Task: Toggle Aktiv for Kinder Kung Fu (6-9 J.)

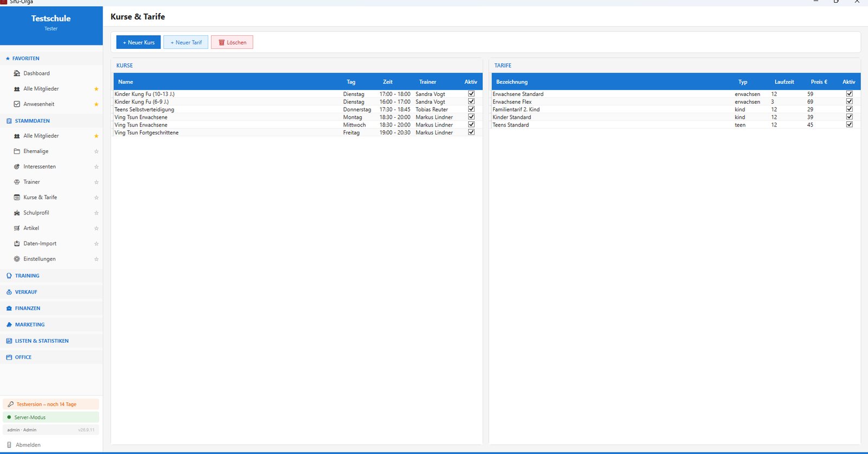Action: tap(471, 101)
